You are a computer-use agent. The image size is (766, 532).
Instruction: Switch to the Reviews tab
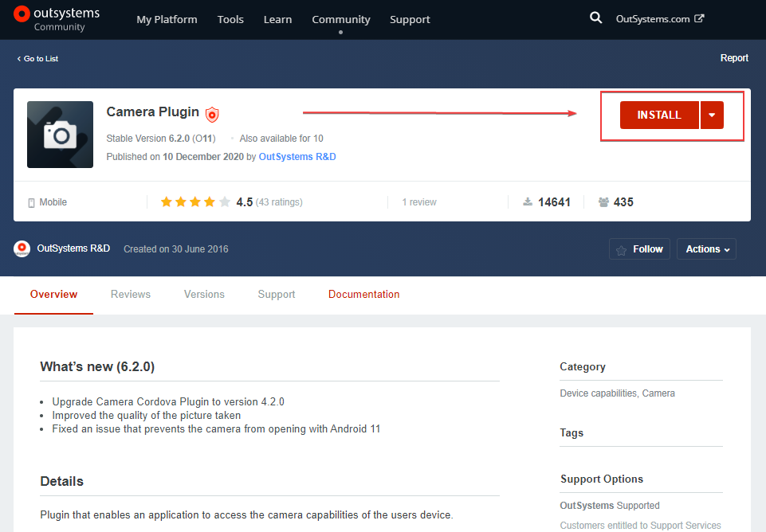(130, 294)
